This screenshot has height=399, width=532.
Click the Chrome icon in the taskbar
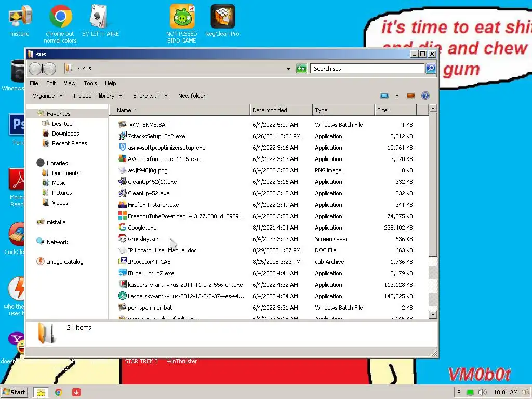click(58, 392)
